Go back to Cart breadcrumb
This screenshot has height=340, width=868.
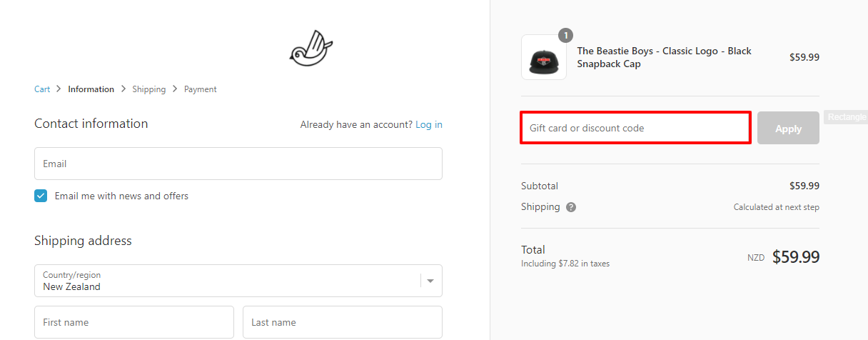[x=42, y=89]
